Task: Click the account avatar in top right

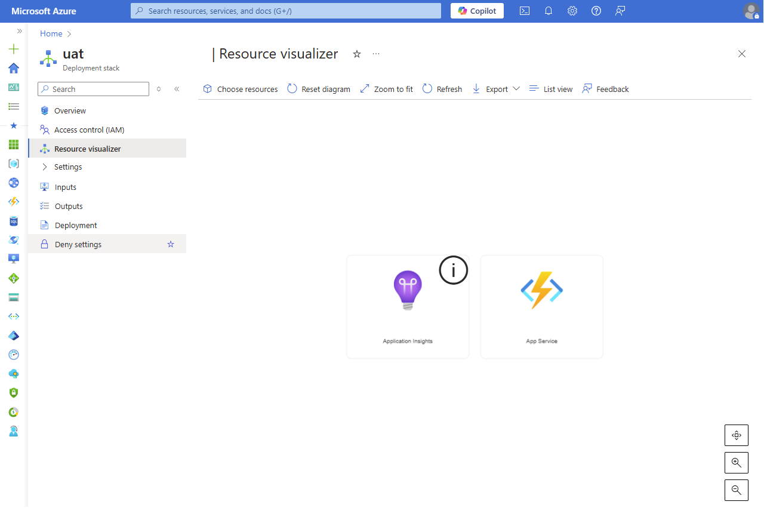Action: coord(751,11)
